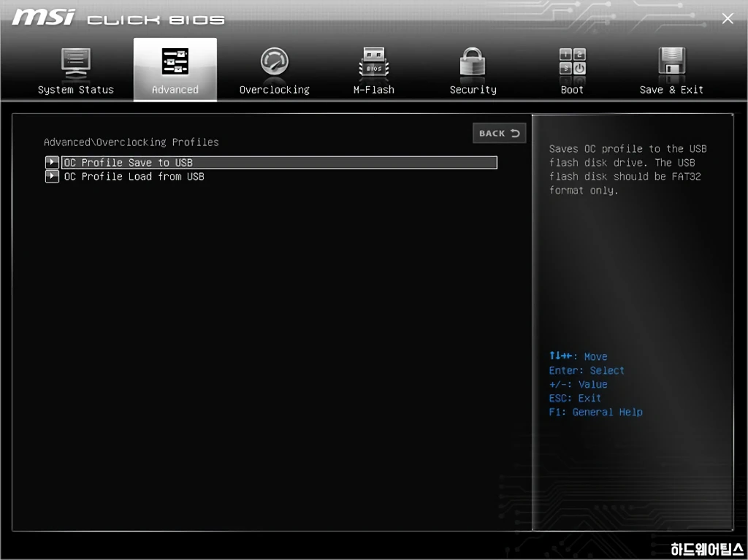
Task: Open the M-Flash USB BIOS icon
Action: (373, 63)
